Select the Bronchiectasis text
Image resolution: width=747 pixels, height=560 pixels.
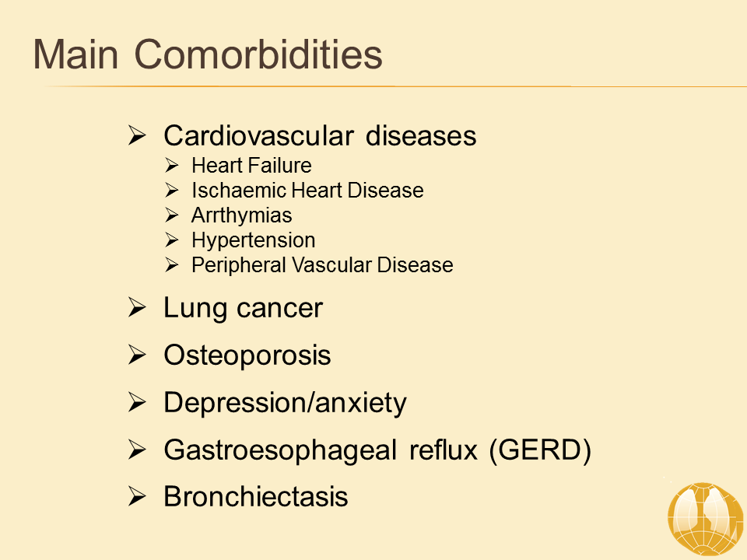pos(256,498)
